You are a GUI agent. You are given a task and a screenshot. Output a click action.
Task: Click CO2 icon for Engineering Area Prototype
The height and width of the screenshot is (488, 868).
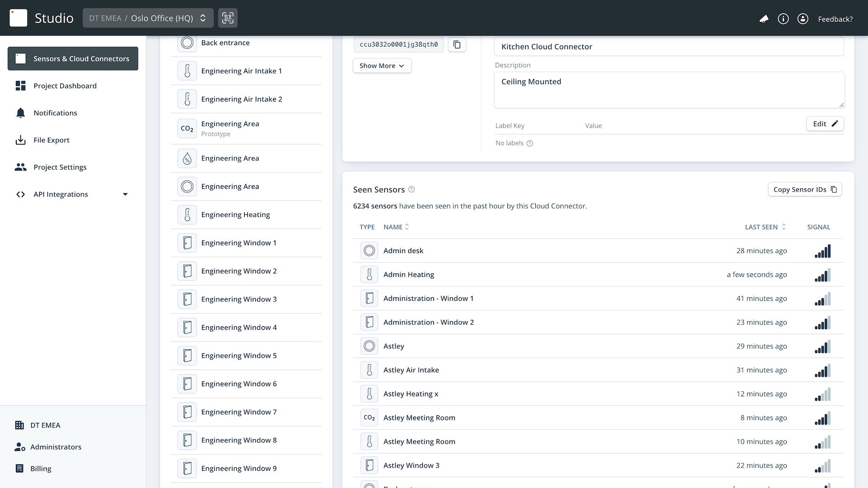(x=187, y=128)
